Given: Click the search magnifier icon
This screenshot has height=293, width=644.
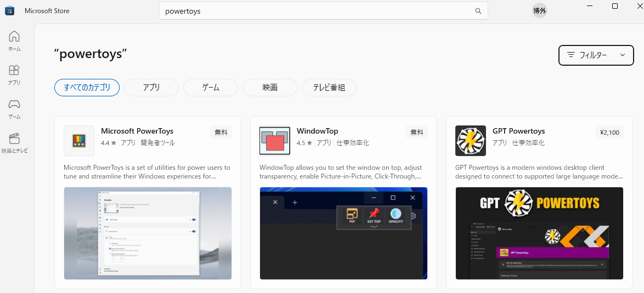Looking at the screenshot, I should tap(478, 11).
